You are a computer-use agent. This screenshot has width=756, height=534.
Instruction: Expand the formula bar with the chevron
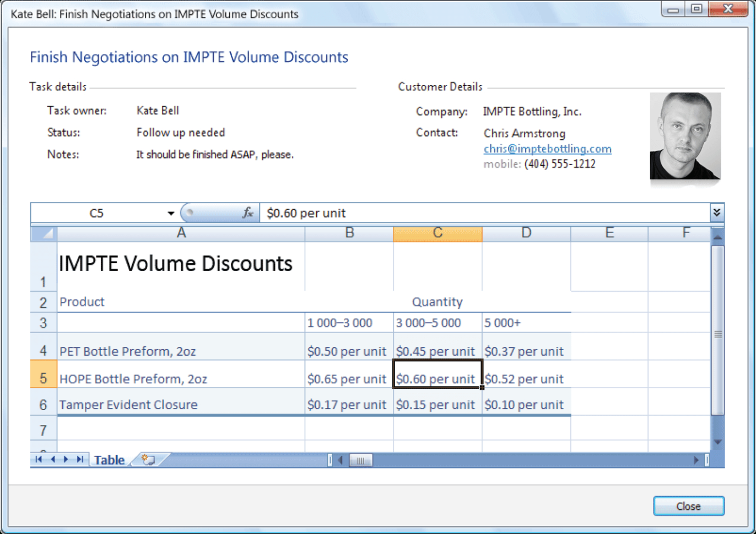(716, 213)
